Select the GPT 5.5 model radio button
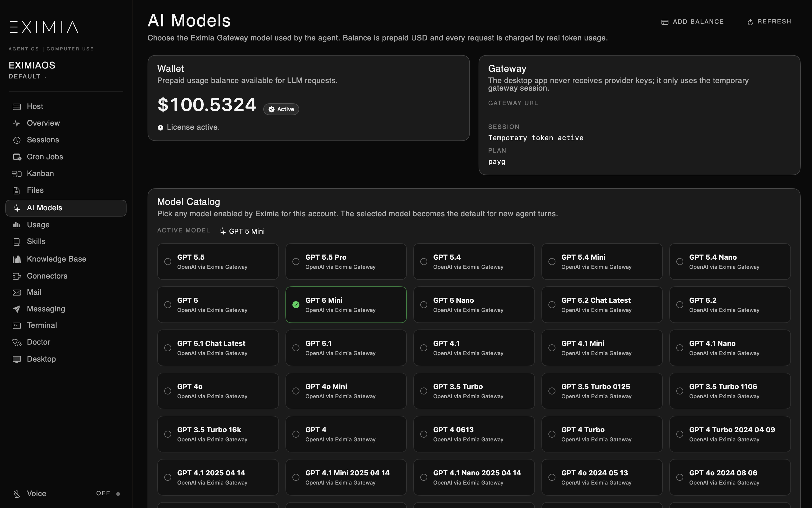 pyautogui.click(x=168, y=262)
